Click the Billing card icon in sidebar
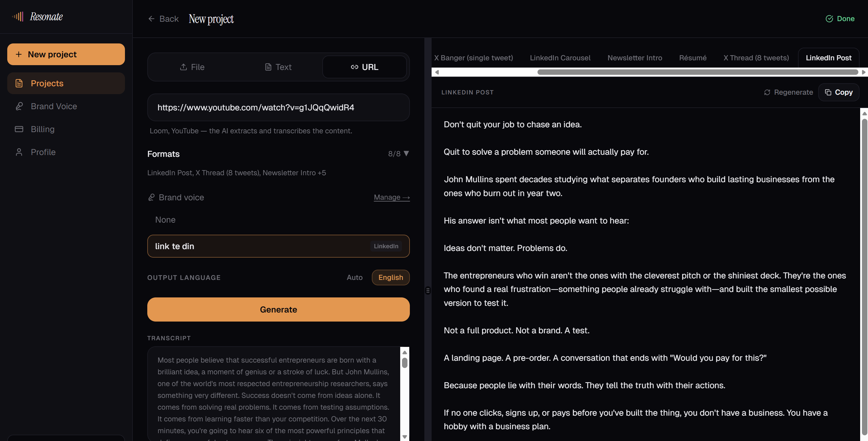This screenshot has width=868, height=441. (x=19, y=129)
